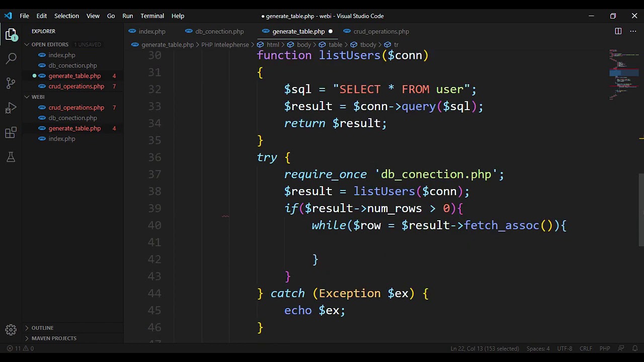644x362 pixels.
Task: Open the Test flask icon in activity bar
Action: click(11, 157)
